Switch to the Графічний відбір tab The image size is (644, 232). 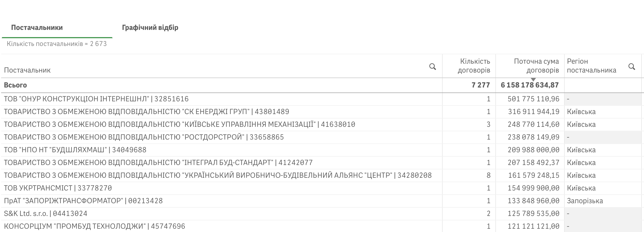pyautogui.click(x=150, y=27)
